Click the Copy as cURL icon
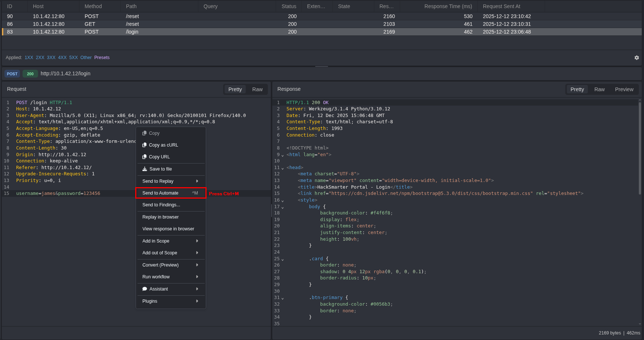This screenshot has height=340, width=644. pyautogui.click(x=144, y=145)
